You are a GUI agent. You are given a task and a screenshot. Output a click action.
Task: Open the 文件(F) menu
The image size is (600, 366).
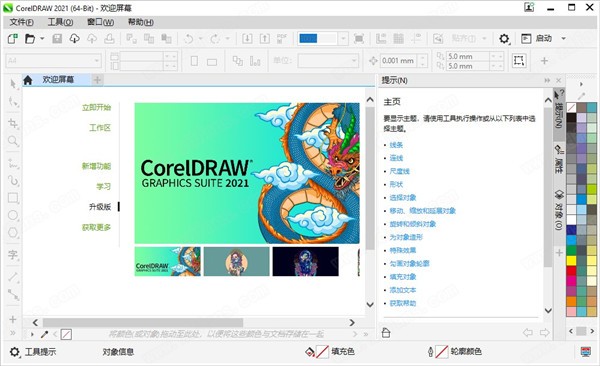(x=22, y=22)
